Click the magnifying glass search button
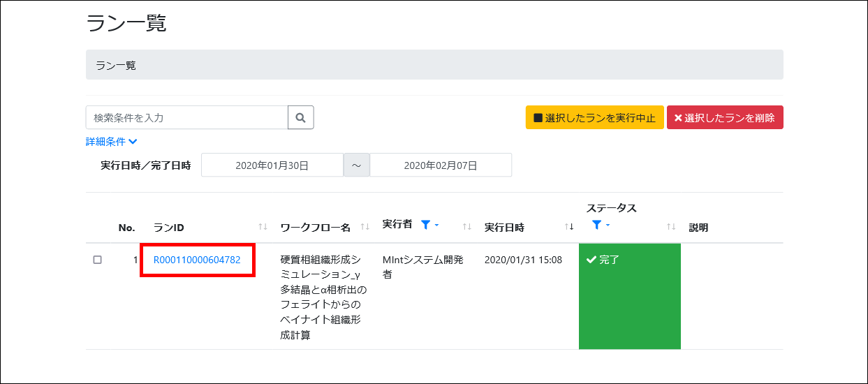 click(x=300, y=118)
